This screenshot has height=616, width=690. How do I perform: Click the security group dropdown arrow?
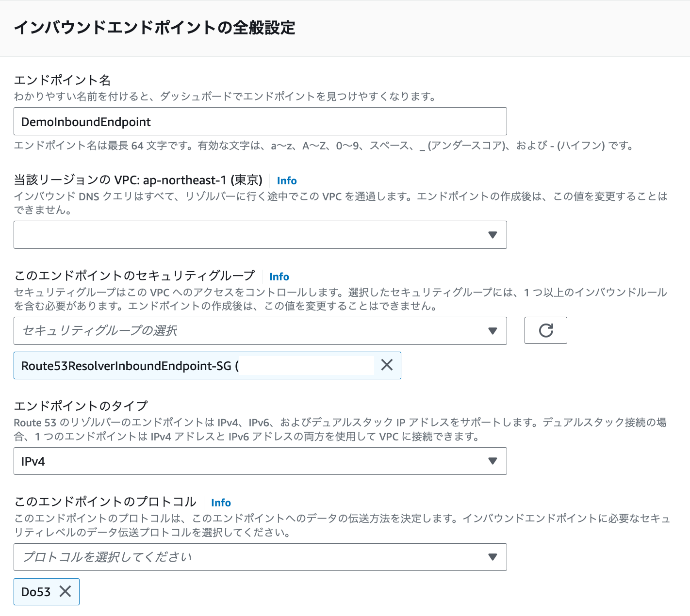[x=493, y=331]
